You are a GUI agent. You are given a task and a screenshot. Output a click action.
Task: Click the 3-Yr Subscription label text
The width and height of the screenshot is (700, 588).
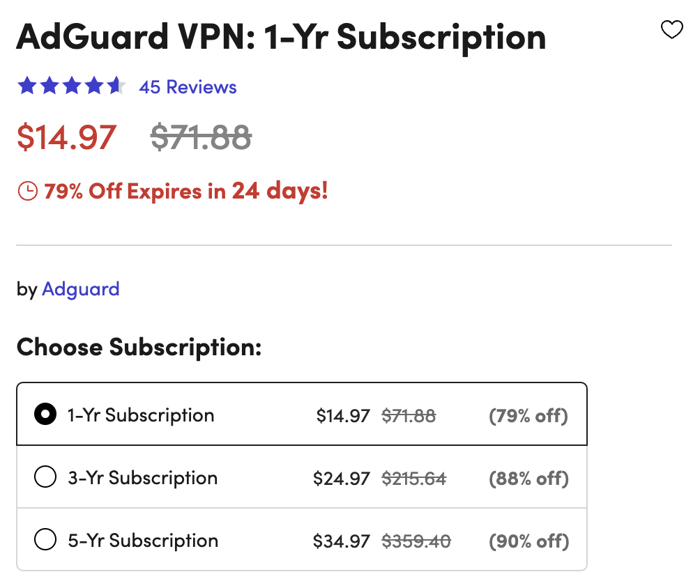coord(142,478)
